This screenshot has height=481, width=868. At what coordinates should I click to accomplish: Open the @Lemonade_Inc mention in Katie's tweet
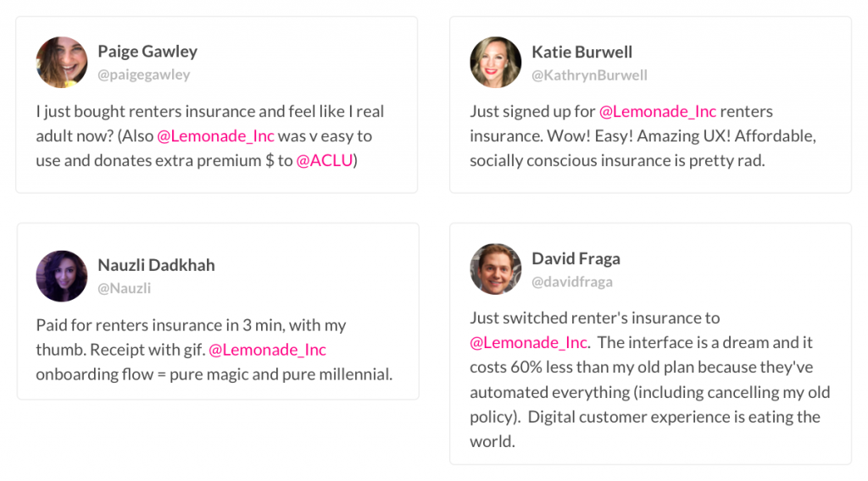coord(658,111)
